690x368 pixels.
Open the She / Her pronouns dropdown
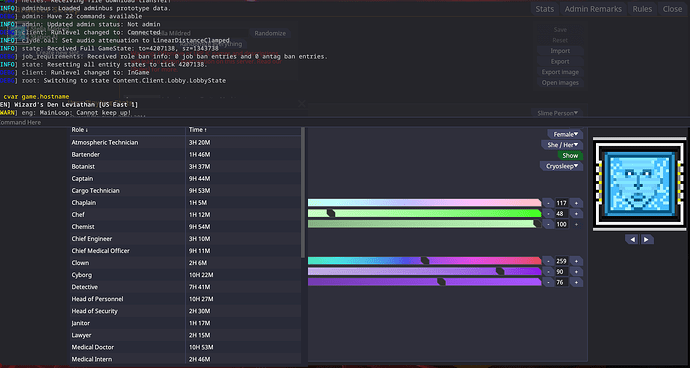coord(562,145)
